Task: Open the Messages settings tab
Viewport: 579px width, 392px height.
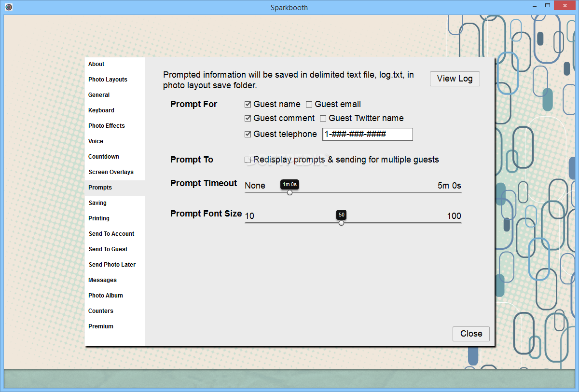Action: click(115, 280)
